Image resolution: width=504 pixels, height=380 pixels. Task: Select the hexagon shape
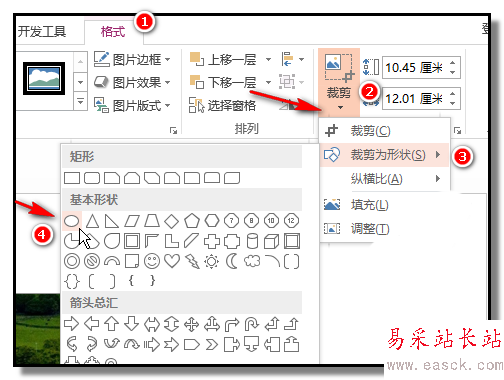coord(212,221)
